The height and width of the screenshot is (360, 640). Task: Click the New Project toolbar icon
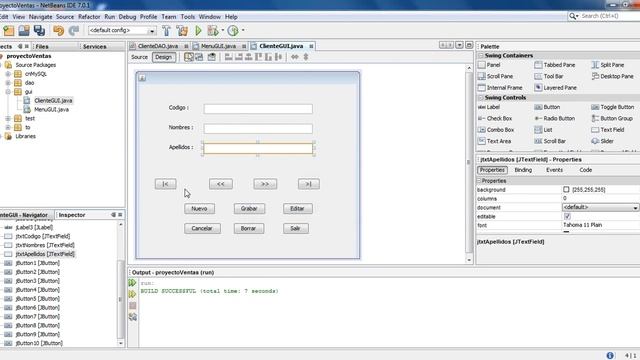click(x=9, y=31)
